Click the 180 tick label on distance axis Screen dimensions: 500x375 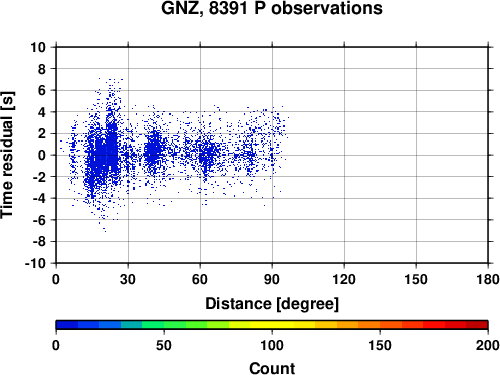click(488, 279)
